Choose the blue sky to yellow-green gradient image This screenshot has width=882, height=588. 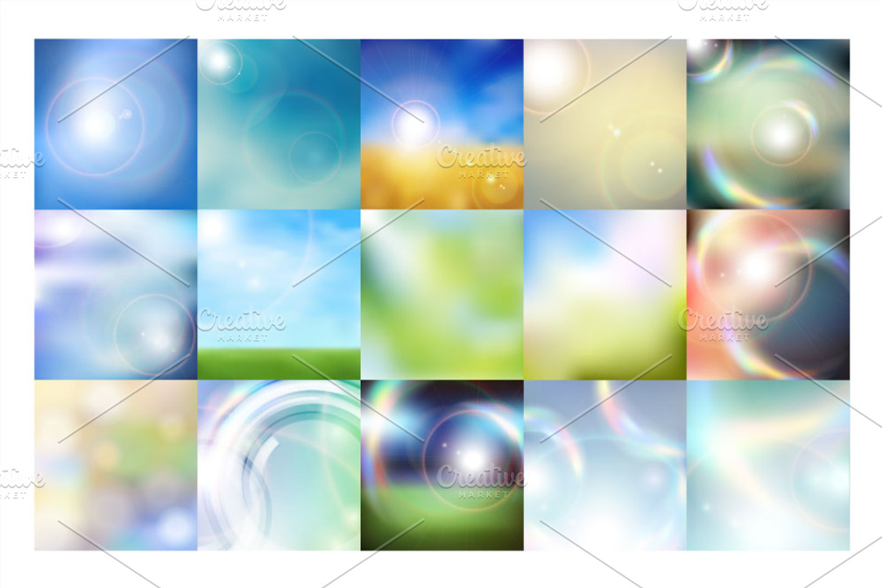[x=605, y=295]
